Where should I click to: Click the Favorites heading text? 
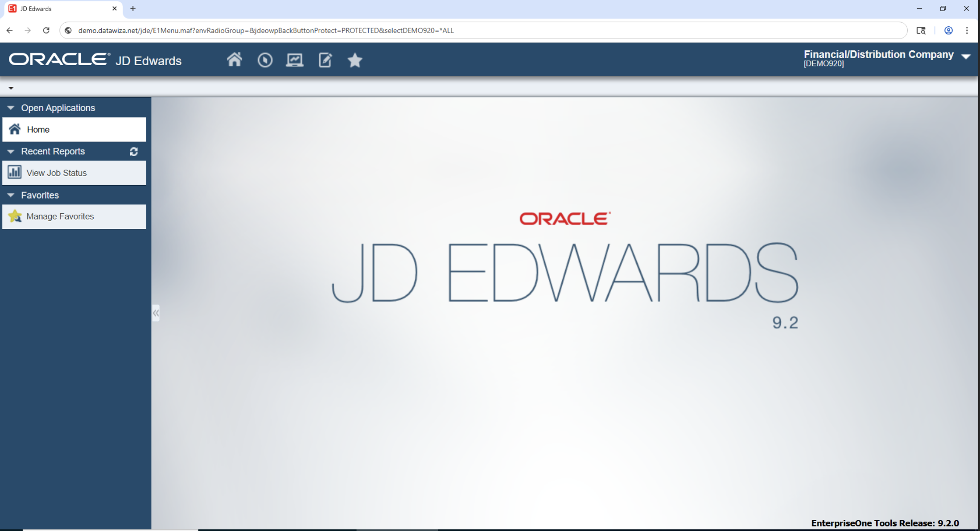click(40, 195)
